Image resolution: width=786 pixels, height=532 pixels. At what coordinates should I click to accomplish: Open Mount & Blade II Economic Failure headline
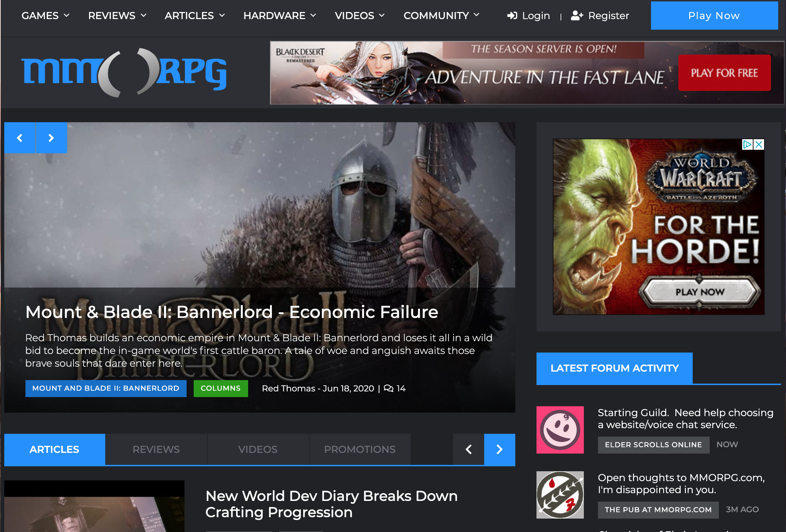pos(232,312)
